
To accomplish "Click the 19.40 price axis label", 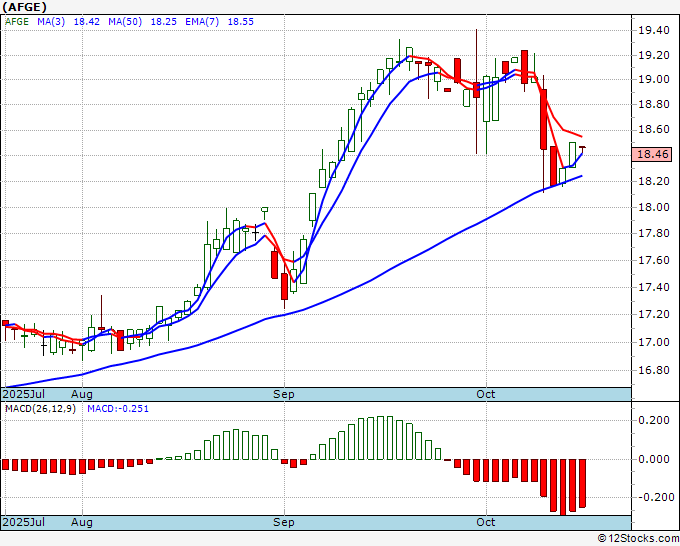I will 654,30.
